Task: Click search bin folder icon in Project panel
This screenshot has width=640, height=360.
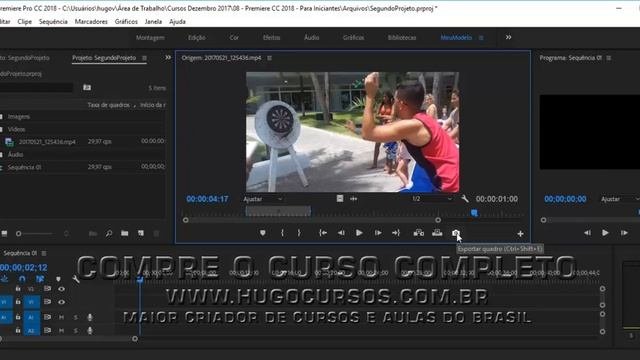Action: point(87,87)
